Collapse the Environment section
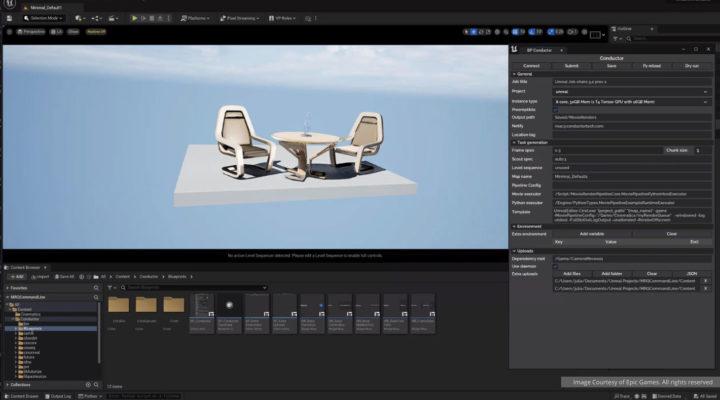 (514, 226)
